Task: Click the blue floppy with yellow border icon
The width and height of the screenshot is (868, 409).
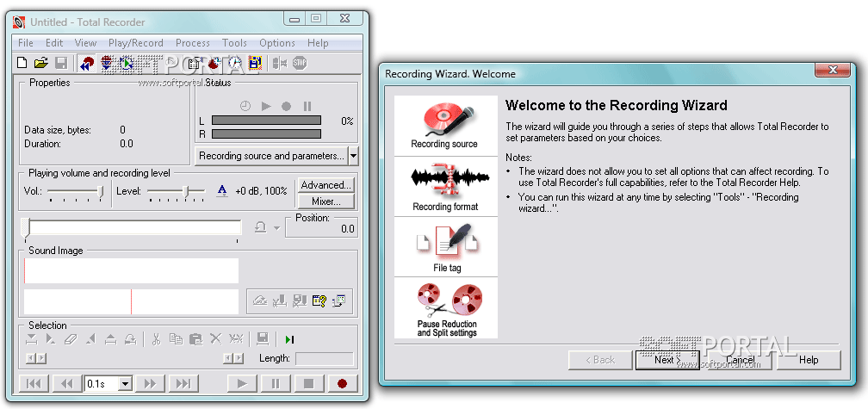Action: [x=255, y=63]
